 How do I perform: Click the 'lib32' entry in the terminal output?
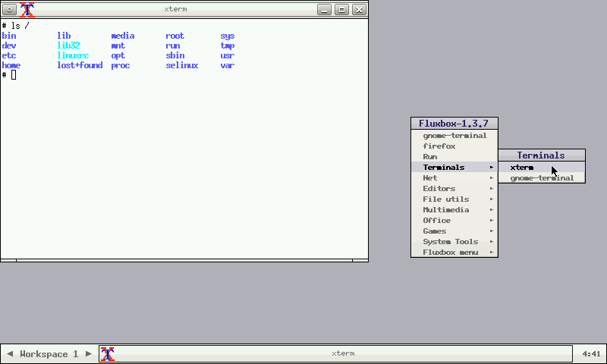(68, 45)
